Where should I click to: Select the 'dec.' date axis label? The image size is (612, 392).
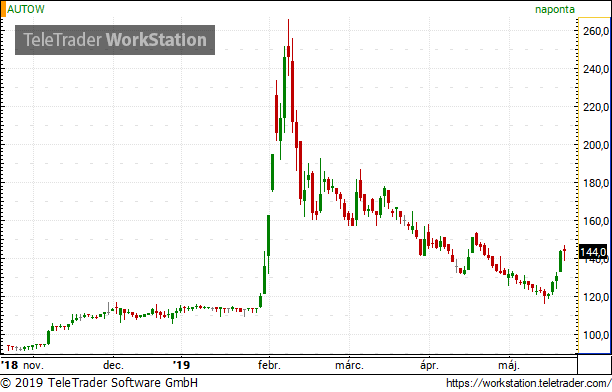[x=113, y=365]
